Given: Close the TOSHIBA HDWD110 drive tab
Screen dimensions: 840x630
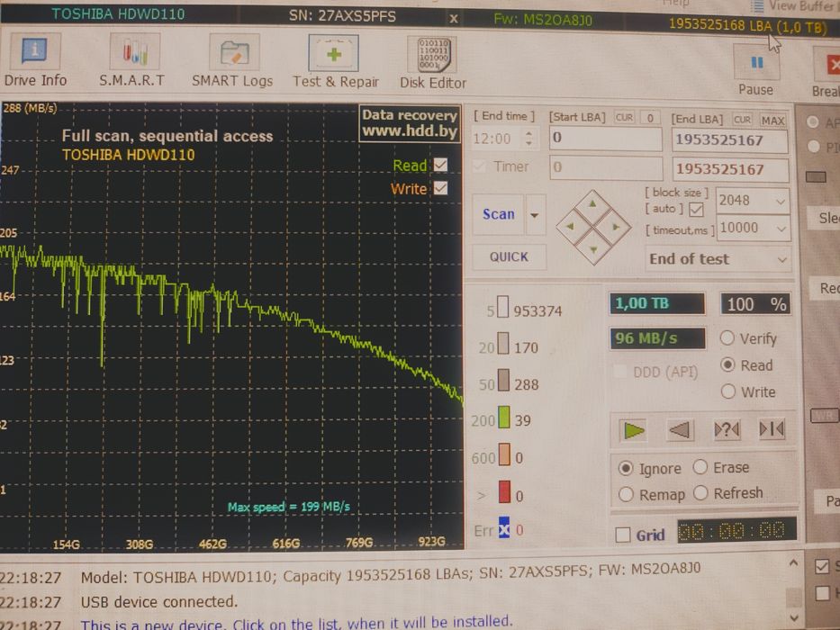Looking at the screenshot, I should 454,19.
